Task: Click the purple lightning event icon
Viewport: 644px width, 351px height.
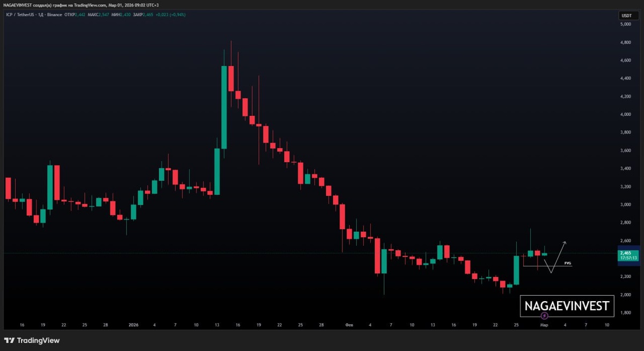Action: (544, 316)
